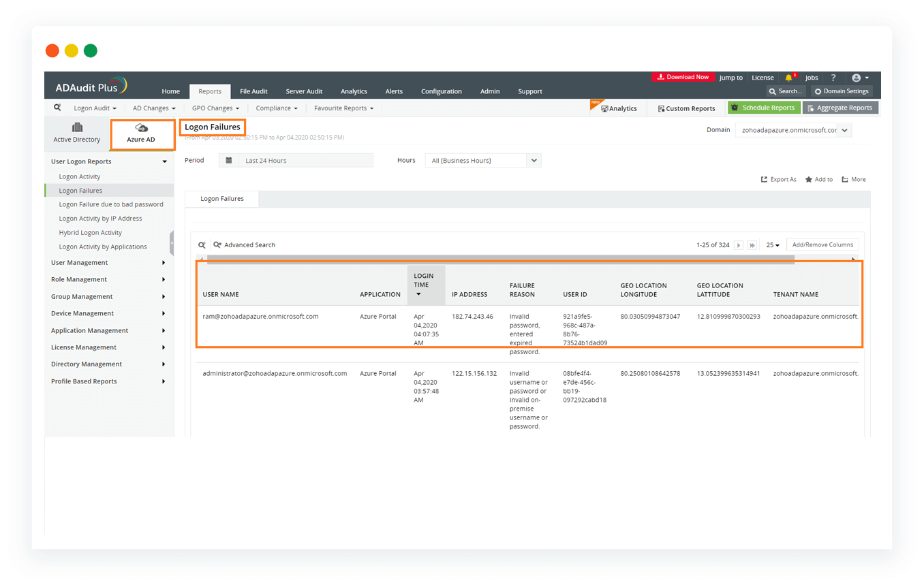Open the Compliance dropdown menu
Viewport: 924px width, 587px height.
coord(277,108)
